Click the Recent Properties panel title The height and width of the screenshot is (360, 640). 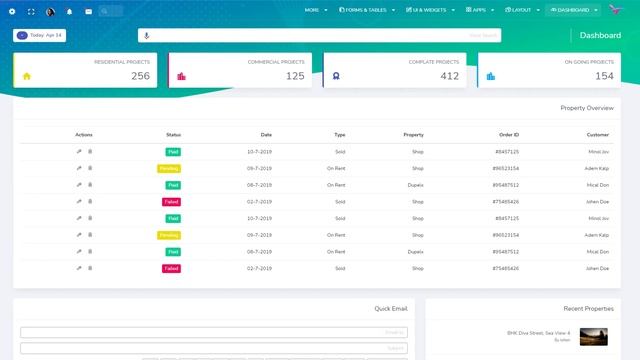point(588,309)
